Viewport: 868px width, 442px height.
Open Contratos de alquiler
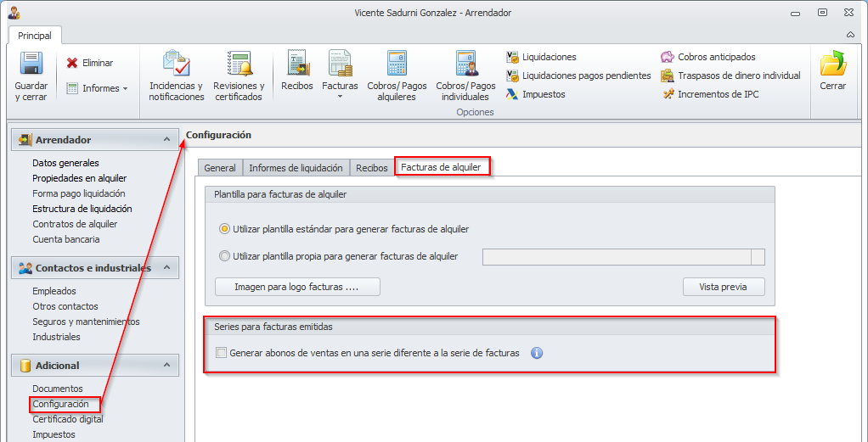pos(75,224)
